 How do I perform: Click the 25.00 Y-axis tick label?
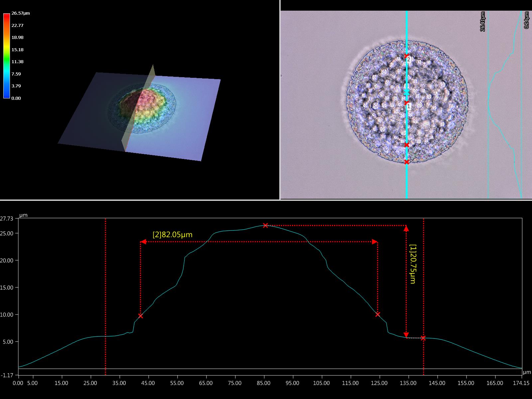(x=7, y=233)
